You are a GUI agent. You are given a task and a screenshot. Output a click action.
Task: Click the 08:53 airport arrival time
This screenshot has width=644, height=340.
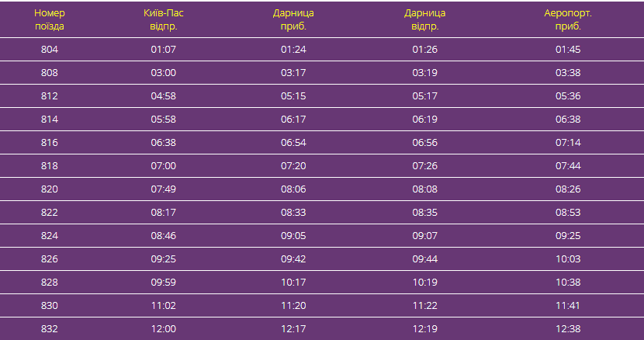[568, 213]
